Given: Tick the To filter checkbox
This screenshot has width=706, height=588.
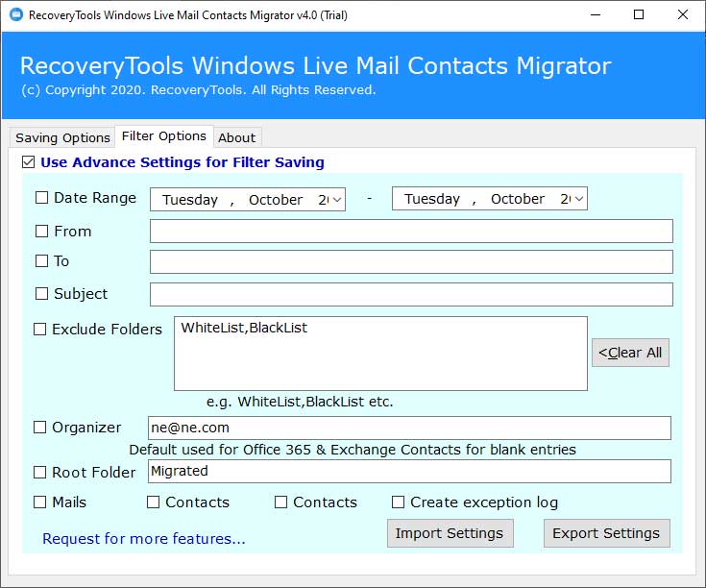Looking at the screenshot, I should (x=42, y=260).
